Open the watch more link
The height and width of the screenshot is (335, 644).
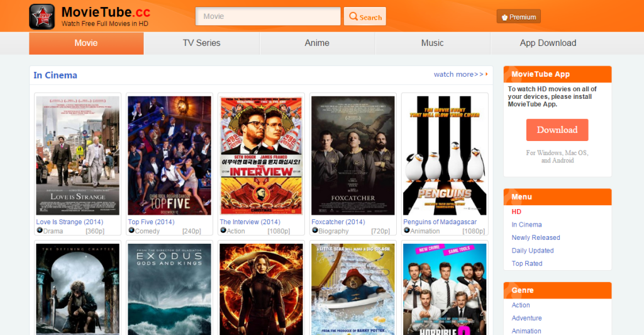click(x=458, y=74)
